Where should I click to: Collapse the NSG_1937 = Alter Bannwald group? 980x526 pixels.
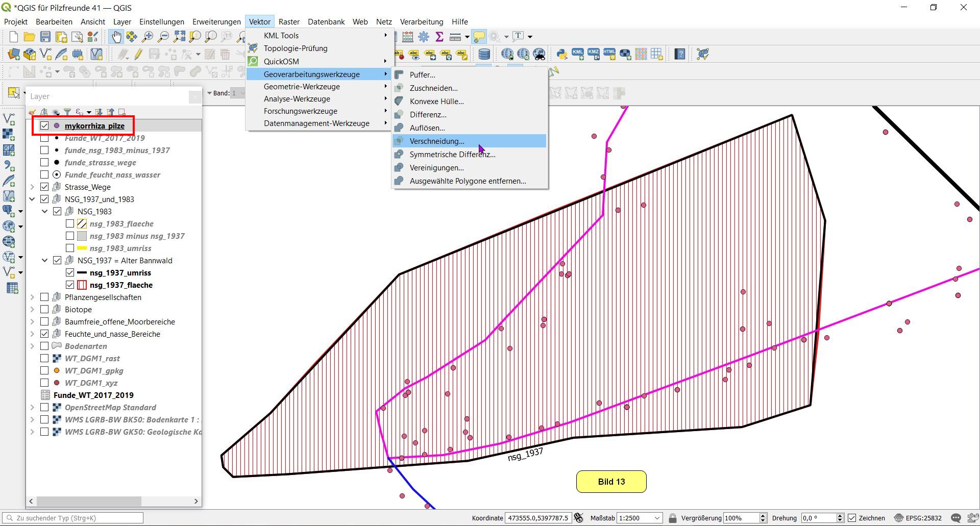pos(45,260)
